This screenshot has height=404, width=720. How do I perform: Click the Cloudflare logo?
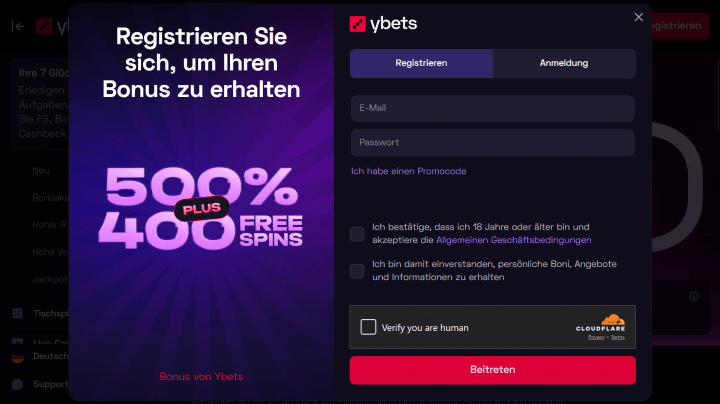[x=600, y=322]
